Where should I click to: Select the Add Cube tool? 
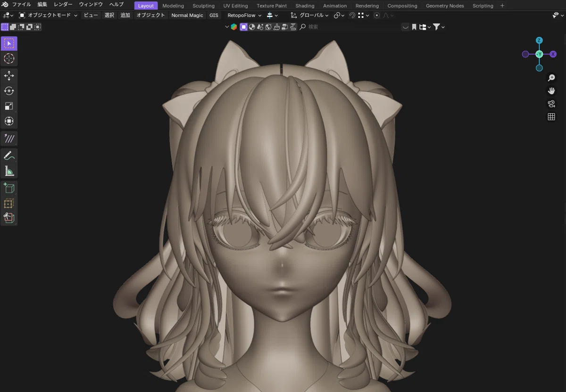9,188
